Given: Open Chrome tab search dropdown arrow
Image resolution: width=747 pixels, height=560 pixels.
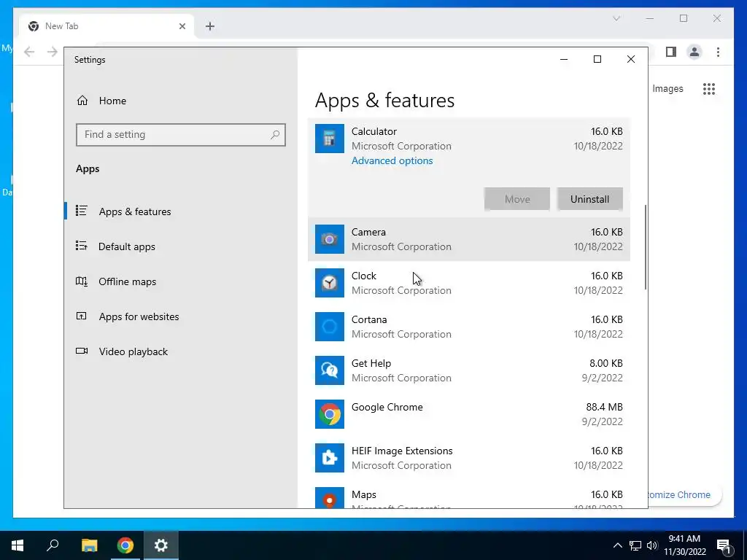Looking at the screenshot, I should tap(616, 18).
